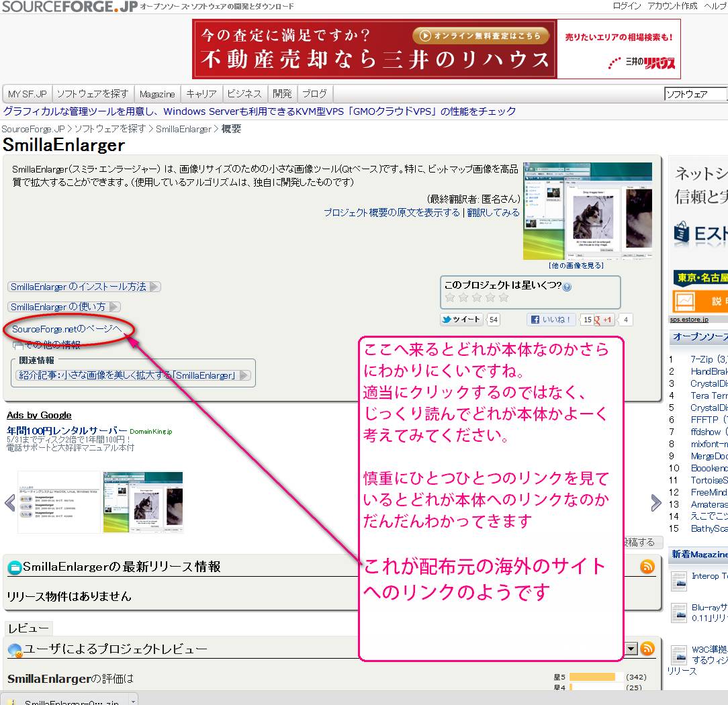Open SmillaEnlarger のインストール方法 button
728x705 pixels.
pos(84,287)
